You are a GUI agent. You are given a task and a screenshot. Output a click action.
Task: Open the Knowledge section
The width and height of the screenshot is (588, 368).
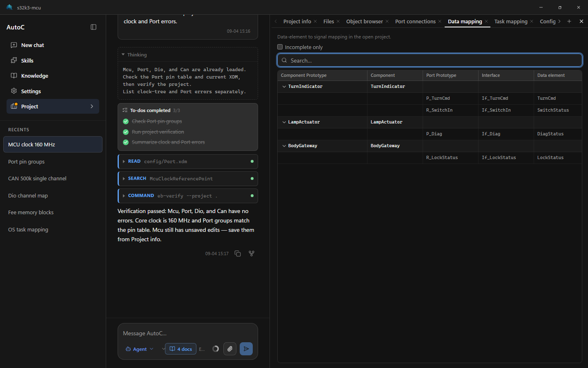pos(53,76)
